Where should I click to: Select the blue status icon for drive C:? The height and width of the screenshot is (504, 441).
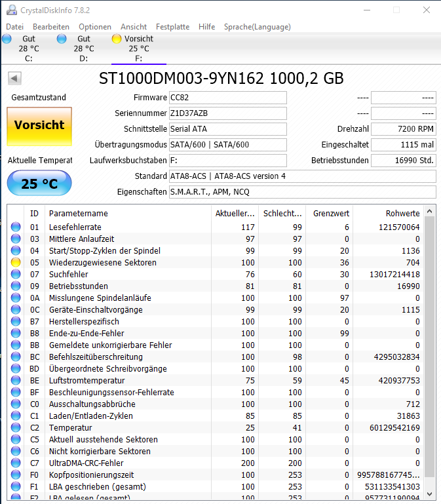coord(7,39)
